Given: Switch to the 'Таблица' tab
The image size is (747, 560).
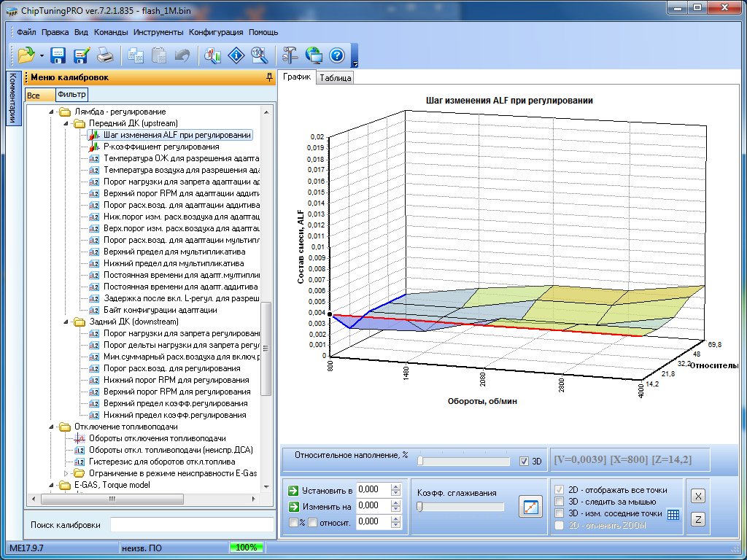Looking at the screenshot, I should point(335,78).
